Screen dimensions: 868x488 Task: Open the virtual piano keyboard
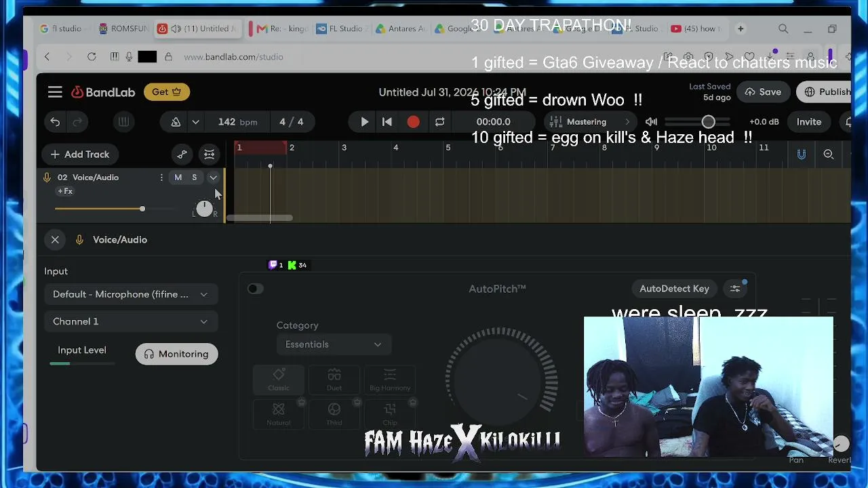pyautogui.click(x=123, y=122)
